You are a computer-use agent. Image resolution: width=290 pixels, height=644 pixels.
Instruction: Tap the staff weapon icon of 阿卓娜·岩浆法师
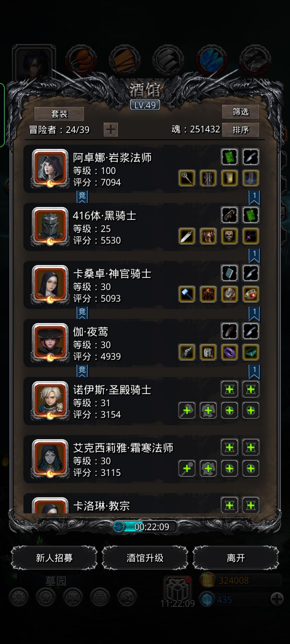point(187,178)
